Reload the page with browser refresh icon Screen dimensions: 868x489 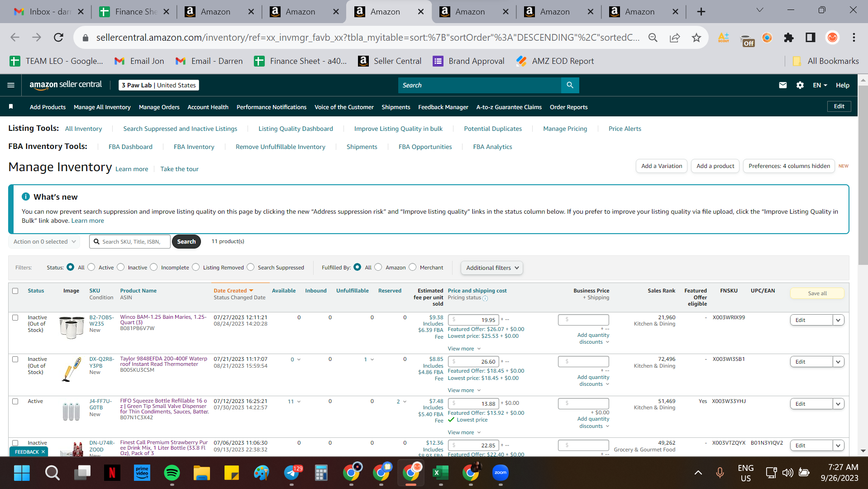click(58, 38)
